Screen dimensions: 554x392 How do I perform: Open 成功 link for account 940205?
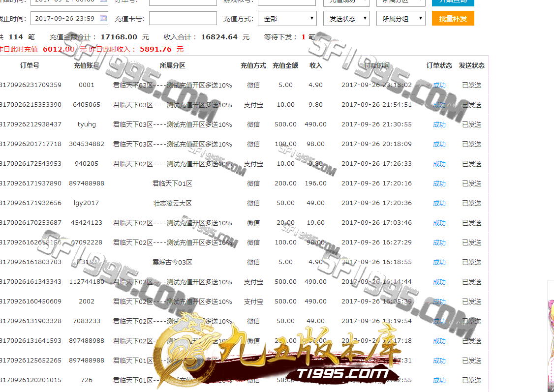click(439, 164)
